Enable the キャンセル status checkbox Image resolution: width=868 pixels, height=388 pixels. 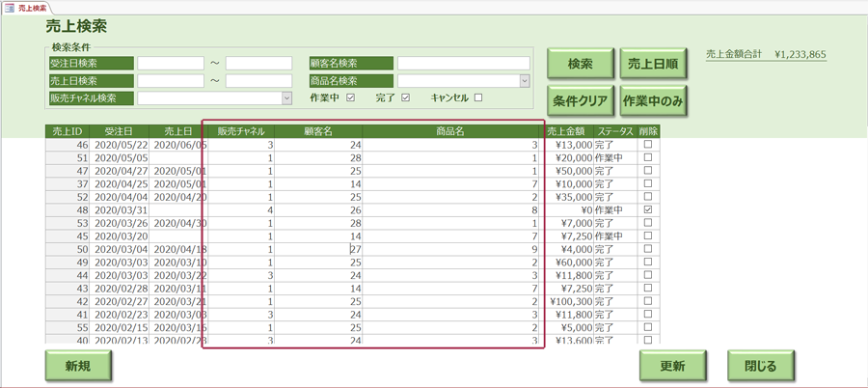(478, 97)
